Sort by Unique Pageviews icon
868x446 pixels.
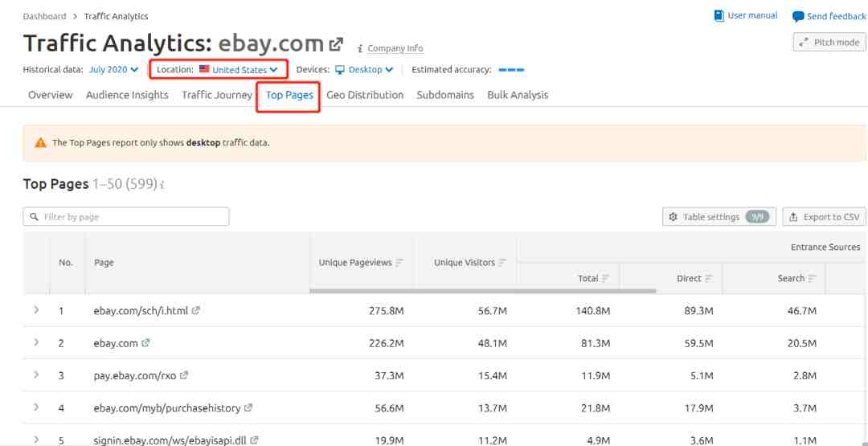click(x=399, y=262)
